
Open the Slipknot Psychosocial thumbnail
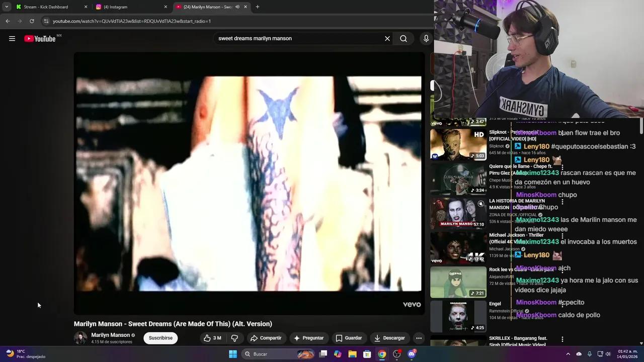pyautogui.click(x=458, y=145)
